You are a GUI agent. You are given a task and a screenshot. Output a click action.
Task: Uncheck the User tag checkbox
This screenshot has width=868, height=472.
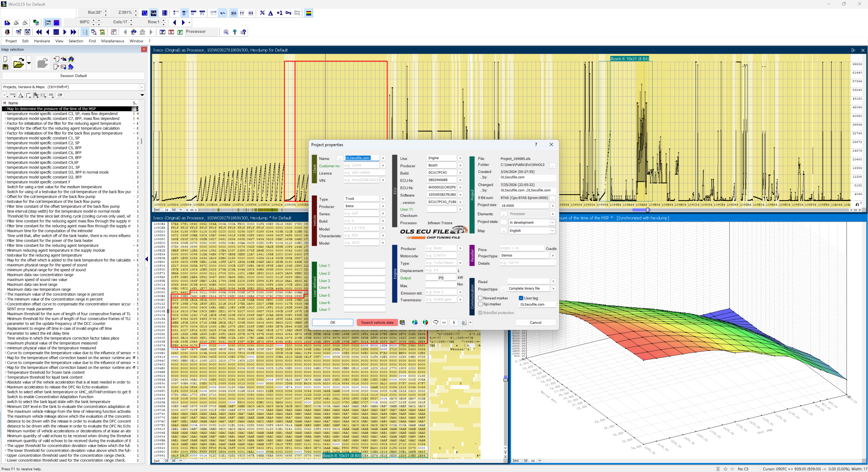click(521, 298)
